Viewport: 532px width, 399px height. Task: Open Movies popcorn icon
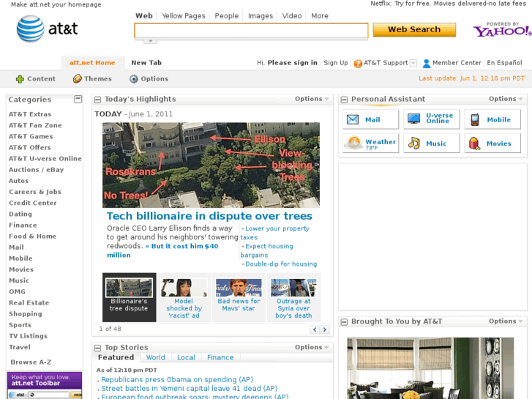pos(474,143)
